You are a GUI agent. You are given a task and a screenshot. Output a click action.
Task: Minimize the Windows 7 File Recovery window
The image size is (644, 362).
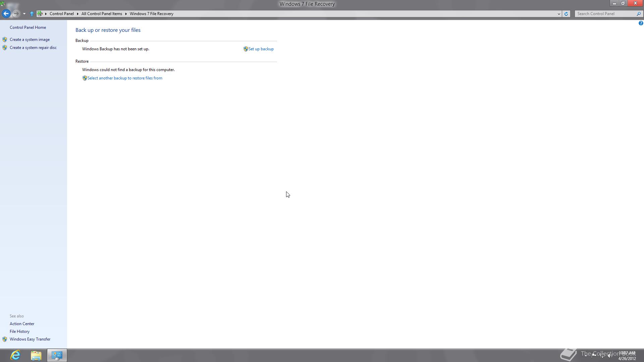coord(614,3)
